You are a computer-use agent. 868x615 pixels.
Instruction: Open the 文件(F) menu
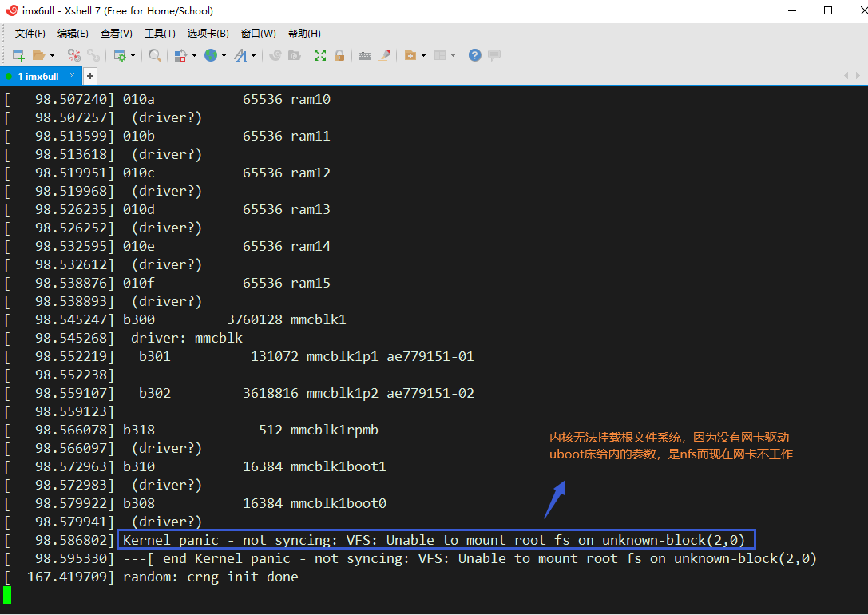click(x=30, y=33)
